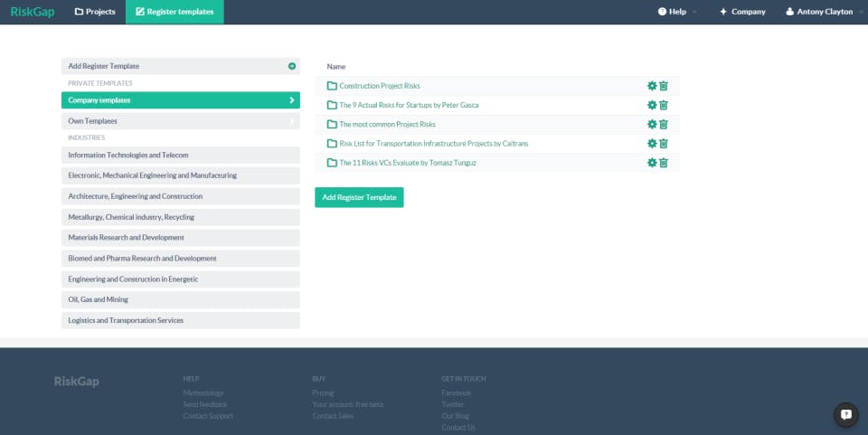Open gear for The most common Project Risks
Screen dimensions: 868x435
pyautogui.click(x=652, y=125)
